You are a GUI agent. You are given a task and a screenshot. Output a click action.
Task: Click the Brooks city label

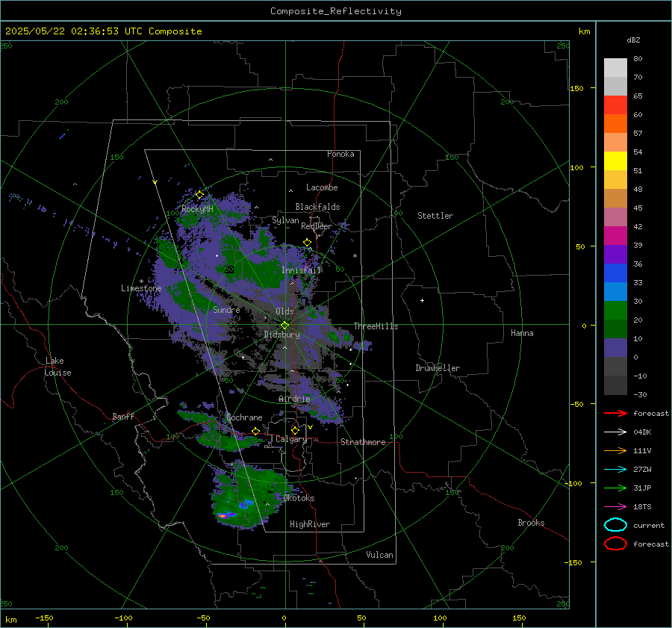531,523
